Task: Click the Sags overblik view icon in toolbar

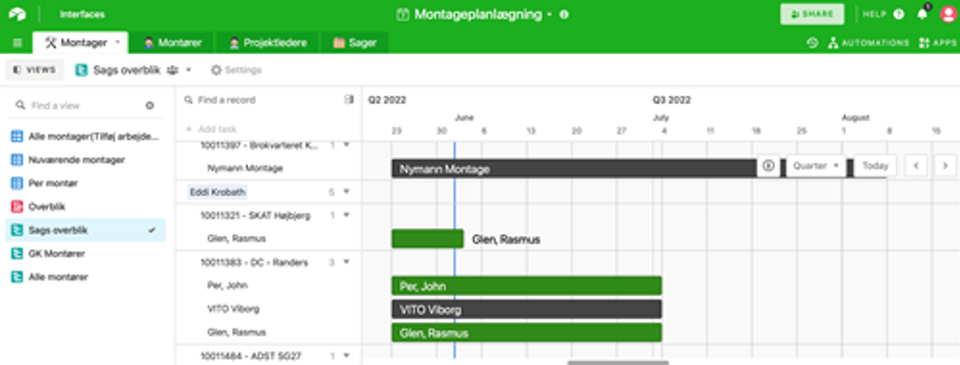Action: [x=81, y=70]
